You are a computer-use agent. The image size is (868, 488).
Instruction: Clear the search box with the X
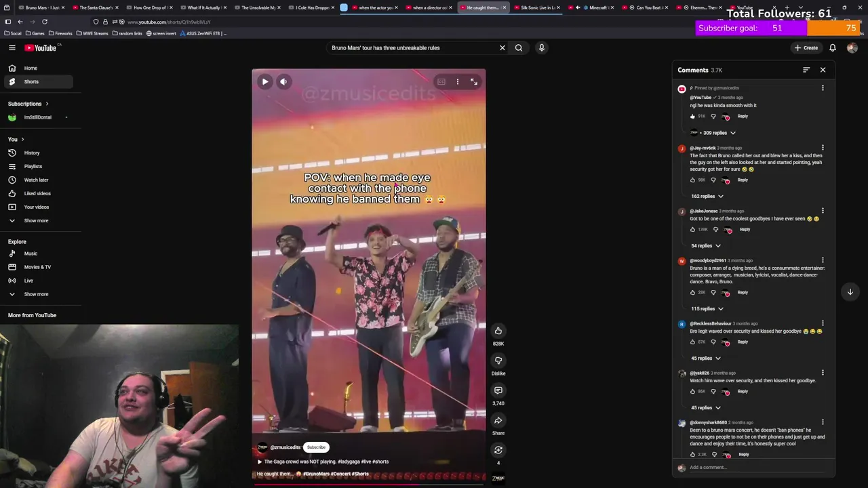(502, 47)
